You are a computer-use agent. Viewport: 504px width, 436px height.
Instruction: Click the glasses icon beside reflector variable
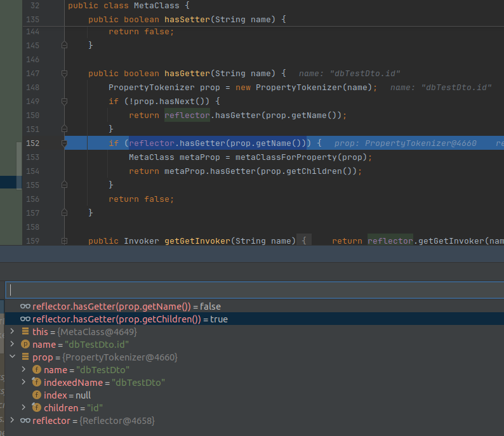[25, 421]
